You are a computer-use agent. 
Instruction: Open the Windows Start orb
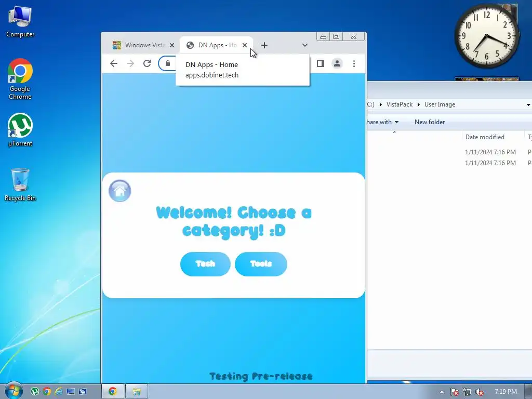tap(14, 391)
